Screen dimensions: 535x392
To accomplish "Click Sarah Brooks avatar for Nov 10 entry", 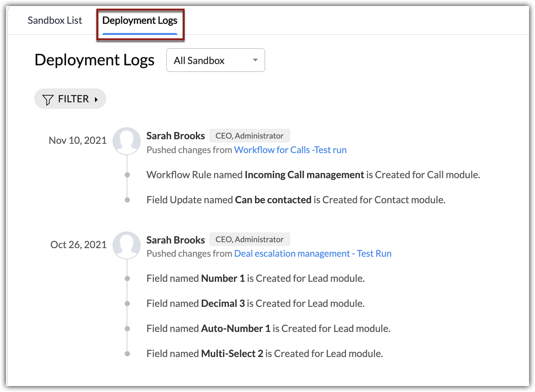I will pos(127,141).
